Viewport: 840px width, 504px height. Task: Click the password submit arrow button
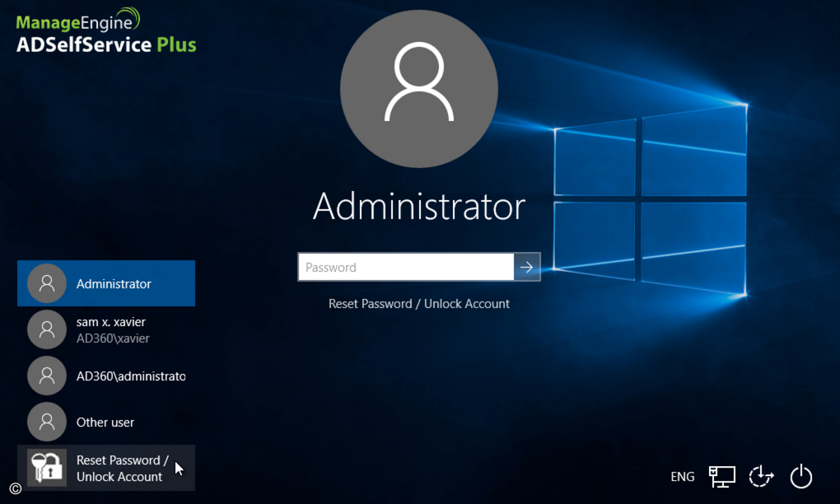pyautogui.click(x=527, y=267)
